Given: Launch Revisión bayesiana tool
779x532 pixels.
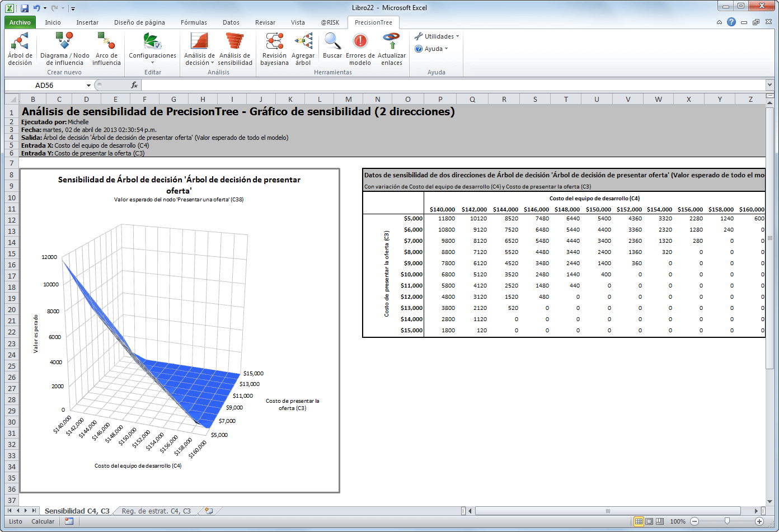Looking at the screenshot, I should [275, 49].
